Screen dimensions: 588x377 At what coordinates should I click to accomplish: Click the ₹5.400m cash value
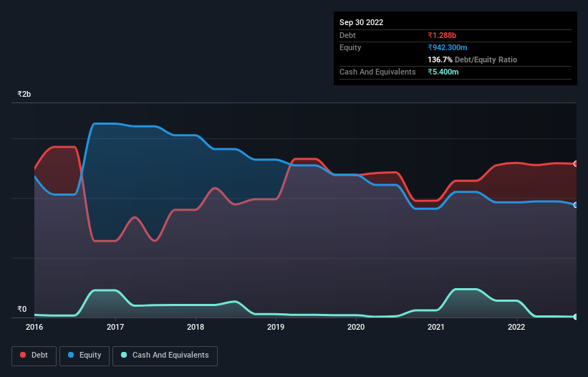coord(443,72)
